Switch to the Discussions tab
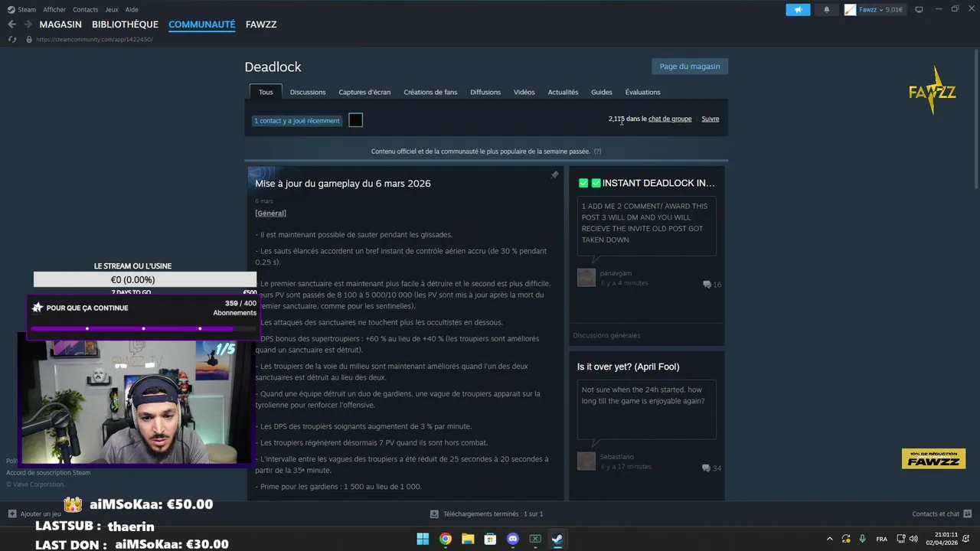The image size is (980, 551). tap(308, 92)
